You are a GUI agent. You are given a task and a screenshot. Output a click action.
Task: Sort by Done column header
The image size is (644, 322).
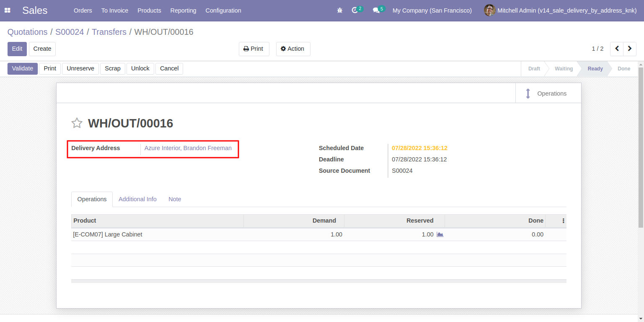click(495, 221)
